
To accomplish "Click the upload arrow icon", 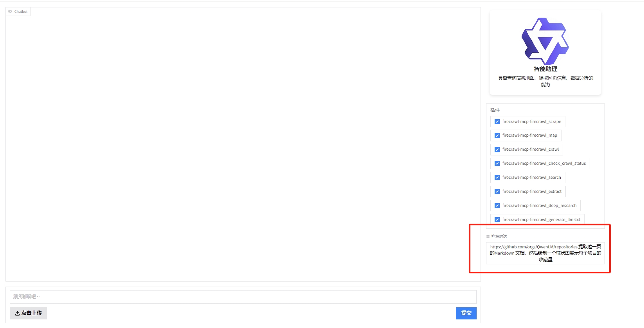I will point(17,313).
